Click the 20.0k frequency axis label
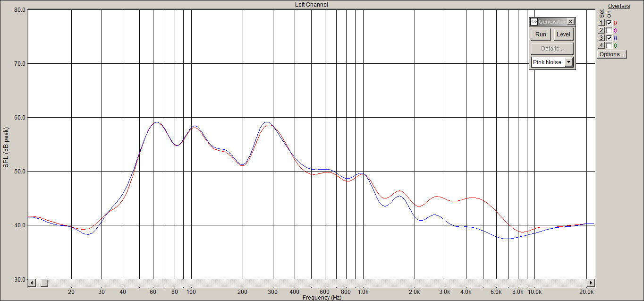 (586, 292)
